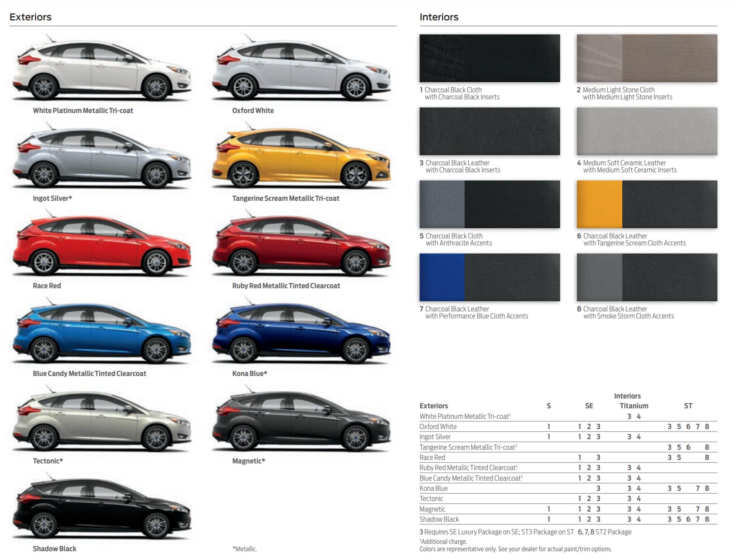735x560 pixels.
Task: Pick the Tangerine Scream yellow car image
Action: pos(301,156)
